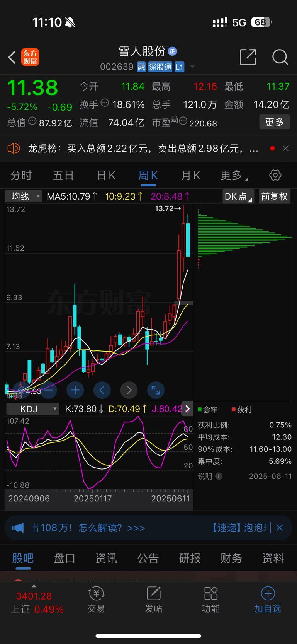This screenshot has height=644, width=297.
Task: Tap the back arrow icon
Action: point(12,57)
